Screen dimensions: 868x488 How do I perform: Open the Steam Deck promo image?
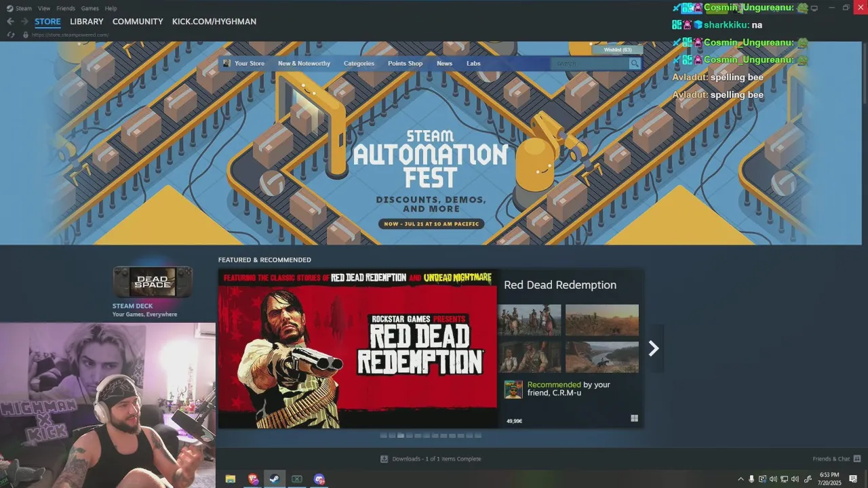point(153,282)
